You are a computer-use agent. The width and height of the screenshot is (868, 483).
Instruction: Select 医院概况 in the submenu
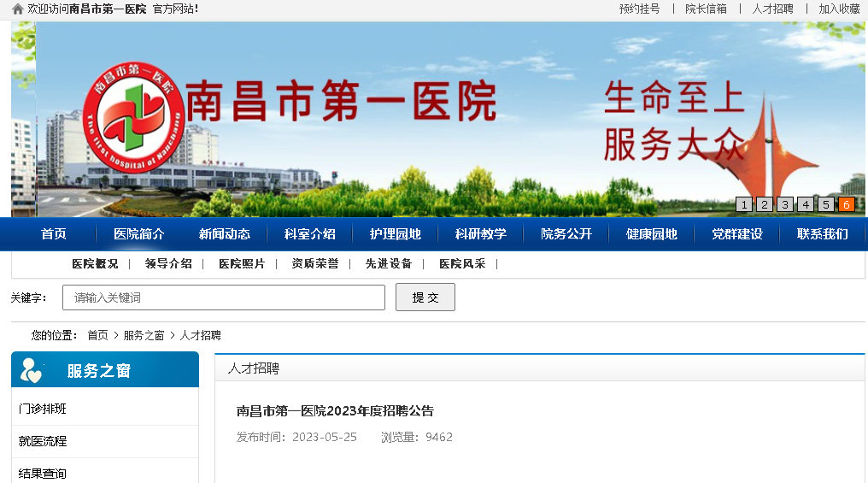(95, 263)
